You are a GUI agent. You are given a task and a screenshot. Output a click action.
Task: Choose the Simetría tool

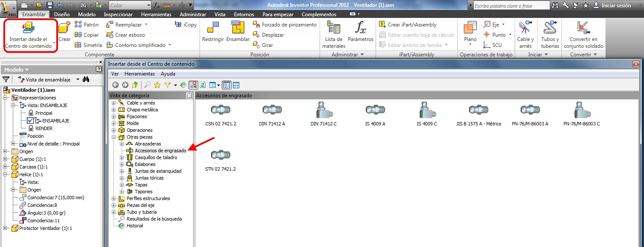tap(88, 45)
